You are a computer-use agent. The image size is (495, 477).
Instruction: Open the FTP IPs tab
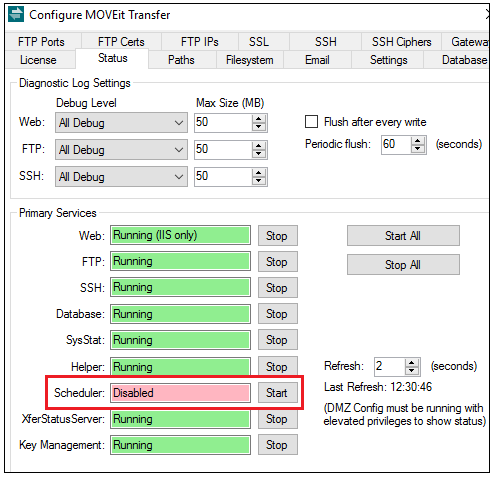click(x=200, y=42)
